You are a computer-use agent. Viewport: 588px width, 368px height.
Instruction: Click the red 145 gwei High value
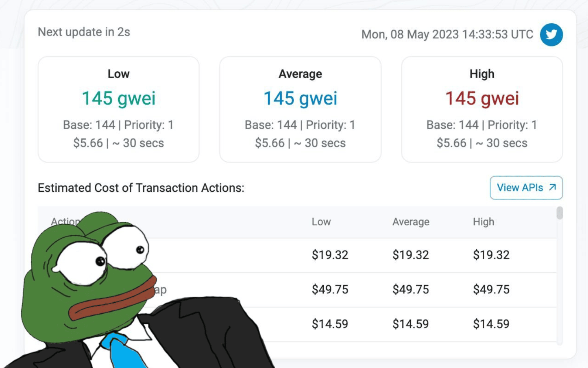(482, 98)
